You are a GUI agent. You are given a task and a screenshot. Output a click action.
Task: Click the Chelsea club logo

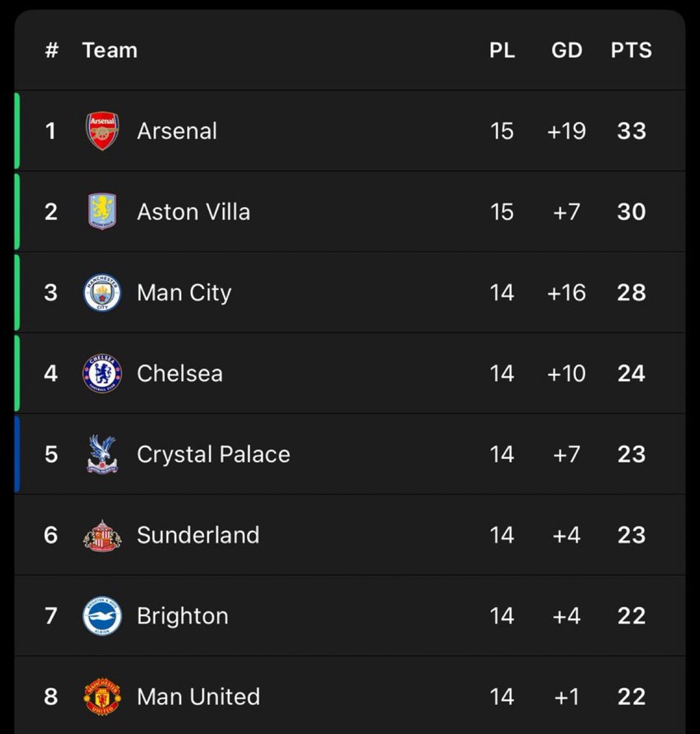pyautogui.click(x=102, y=373)
